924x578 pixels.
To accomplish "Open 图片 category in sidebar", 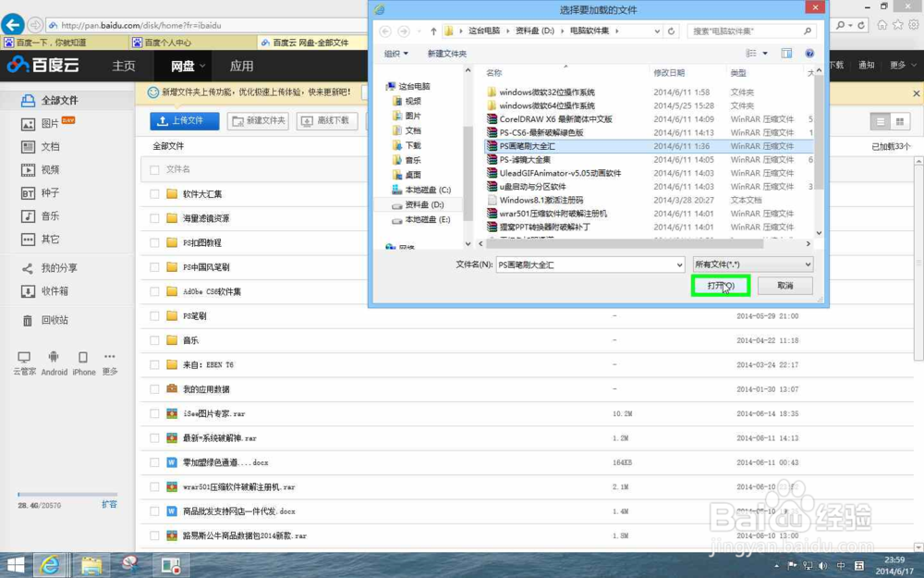I will click(x=48, y=124).
